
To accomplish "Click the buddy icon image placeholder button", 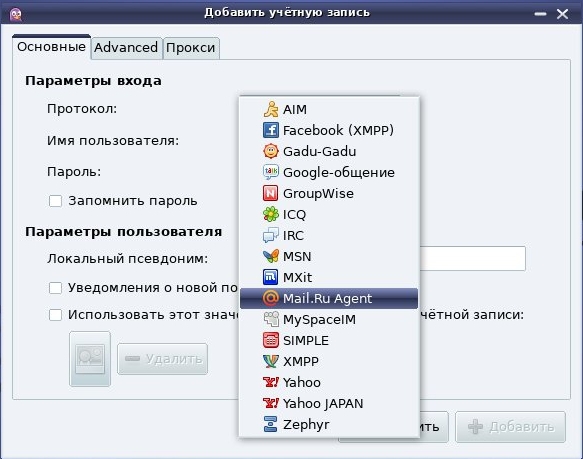I will point(90,359).
